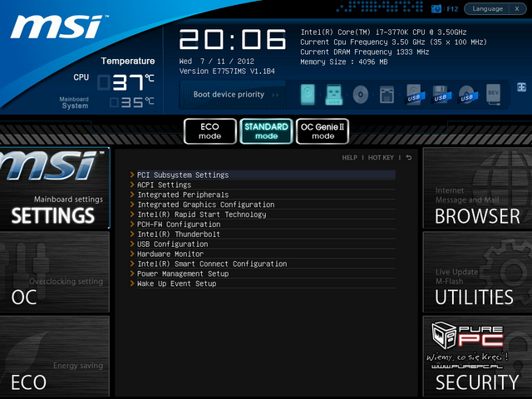Click the Intel Core i7-3770K CPU name line
This screenshot has width=532, height=399.
[x=383, y=32]
